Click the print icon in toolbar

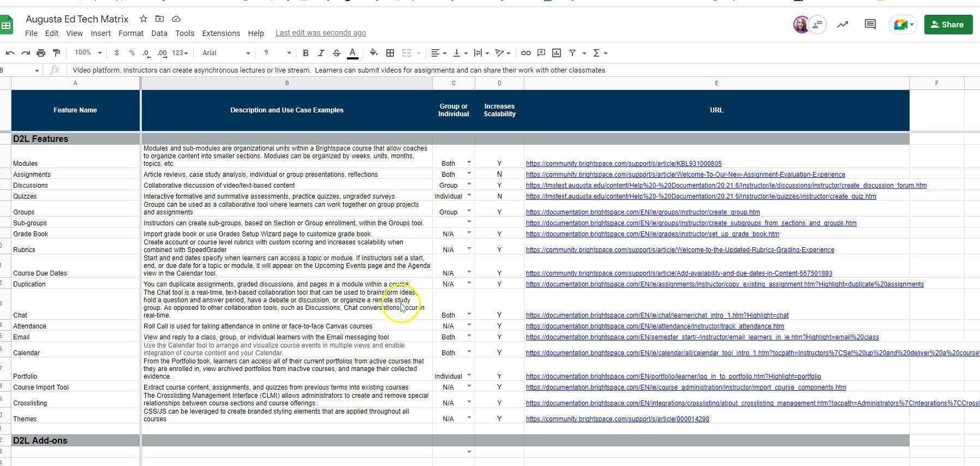[41, 53]
